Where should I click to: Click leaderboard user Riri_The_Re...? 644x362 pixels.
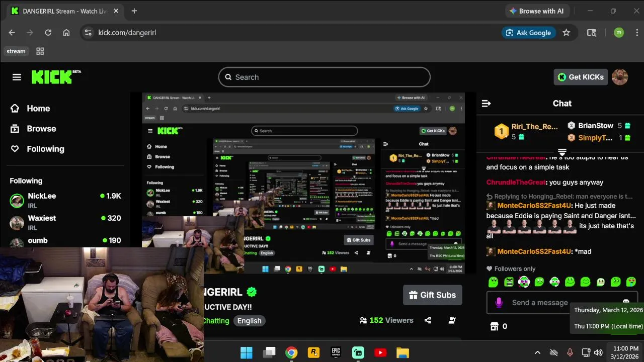point(535,127)
